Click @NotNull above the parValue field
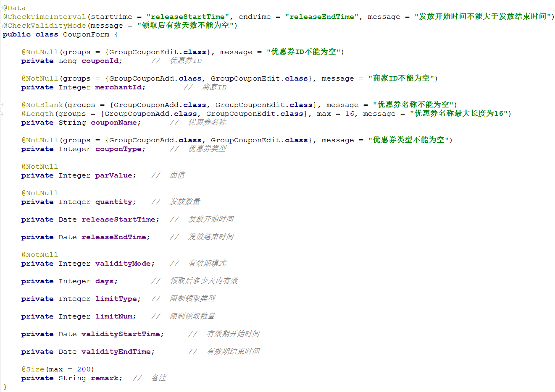The width and height of the screenshot is (555, 392). coord(40,167)
